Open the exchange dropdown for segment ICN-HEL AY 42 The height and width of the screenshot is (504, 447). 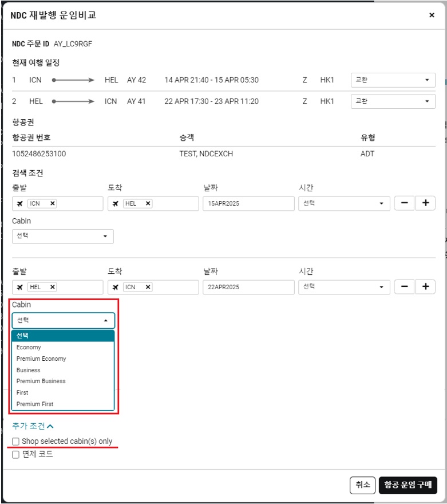[x=393, y=80]
